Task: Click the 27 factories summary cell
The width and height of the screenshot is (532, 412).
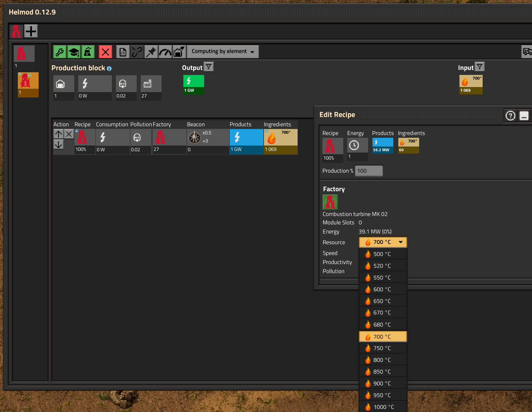Action: pos(151,87)
